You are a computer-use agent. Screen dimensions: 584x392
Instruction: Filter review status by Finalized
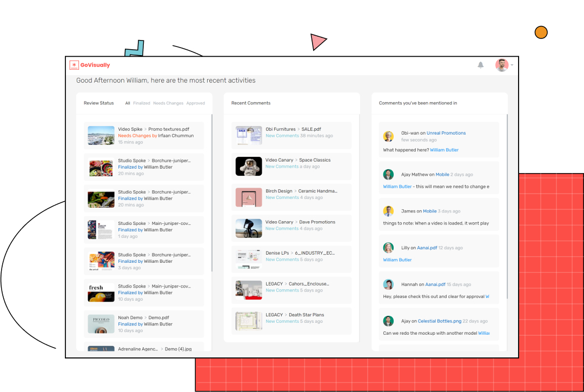142,103
